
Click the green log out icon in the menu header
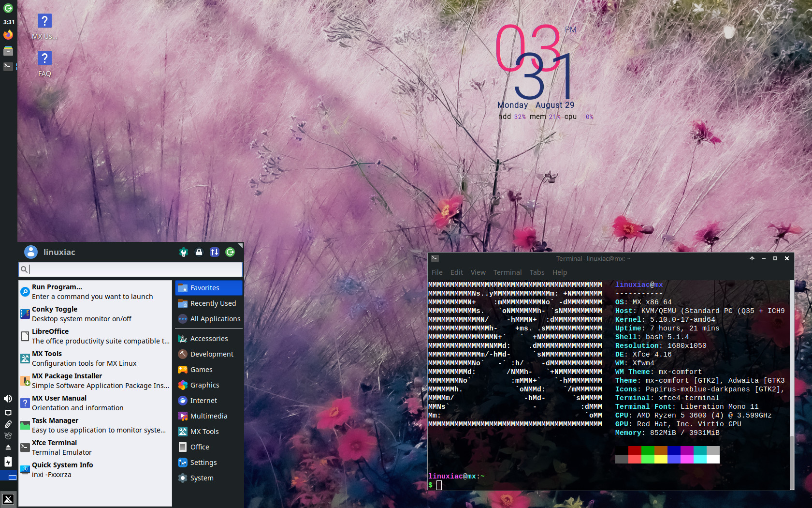230,252
